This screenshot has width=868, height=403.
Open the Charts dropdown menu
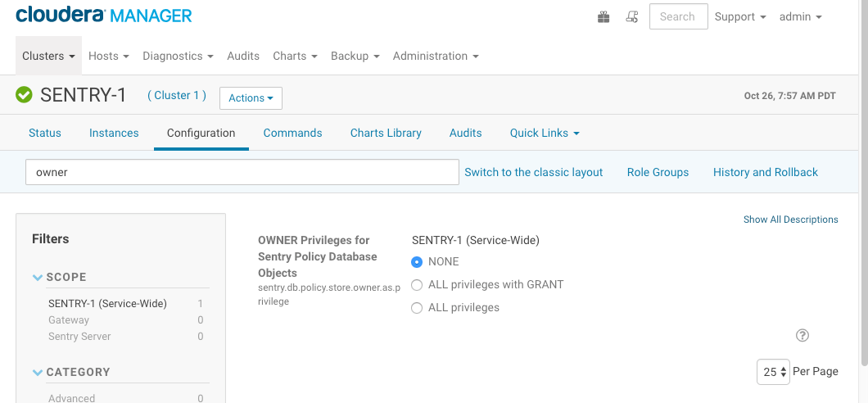click(295, 56)
